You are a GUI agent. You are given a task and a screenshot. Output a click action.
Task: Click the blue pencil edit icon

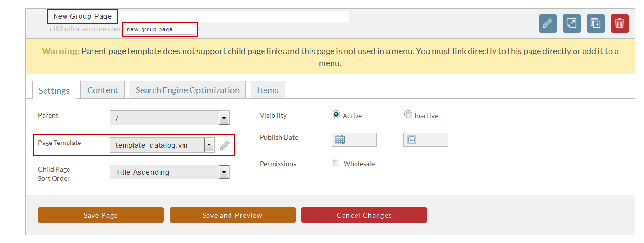pyautogui.click(x=548, y=23)
